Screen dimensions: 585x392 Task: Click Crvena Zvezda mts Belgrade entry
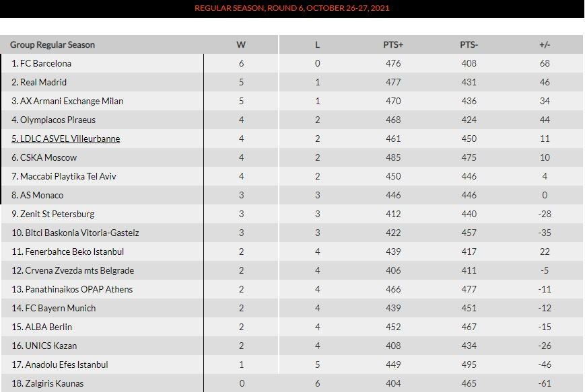point(73,270)
